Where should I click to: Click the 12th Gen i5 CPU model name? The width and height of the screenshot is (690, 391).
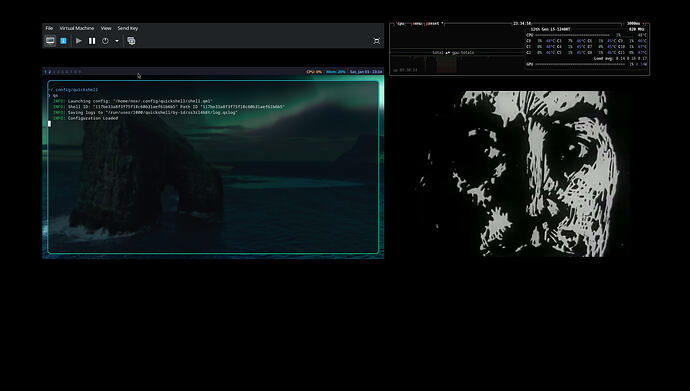(550, 29)
